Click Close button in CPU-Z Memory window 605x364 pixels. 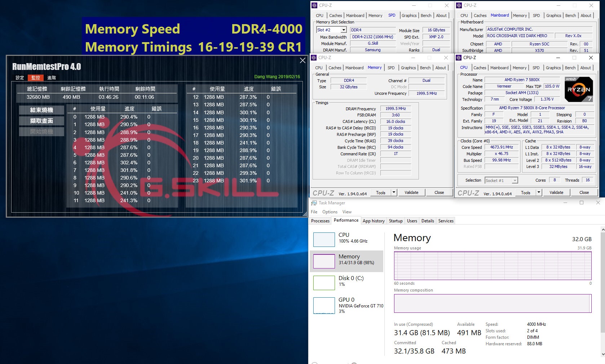[439, 192]
